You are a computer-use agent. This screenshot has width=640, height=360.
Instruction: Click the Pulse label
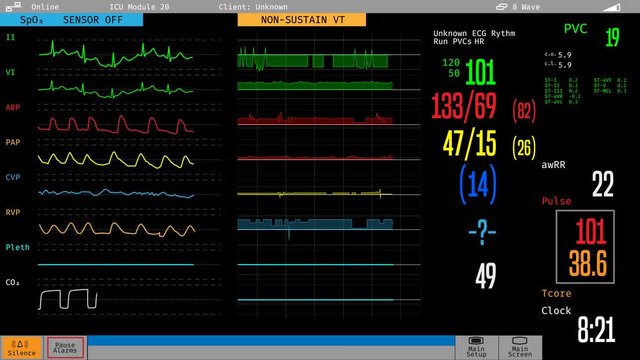556,201
